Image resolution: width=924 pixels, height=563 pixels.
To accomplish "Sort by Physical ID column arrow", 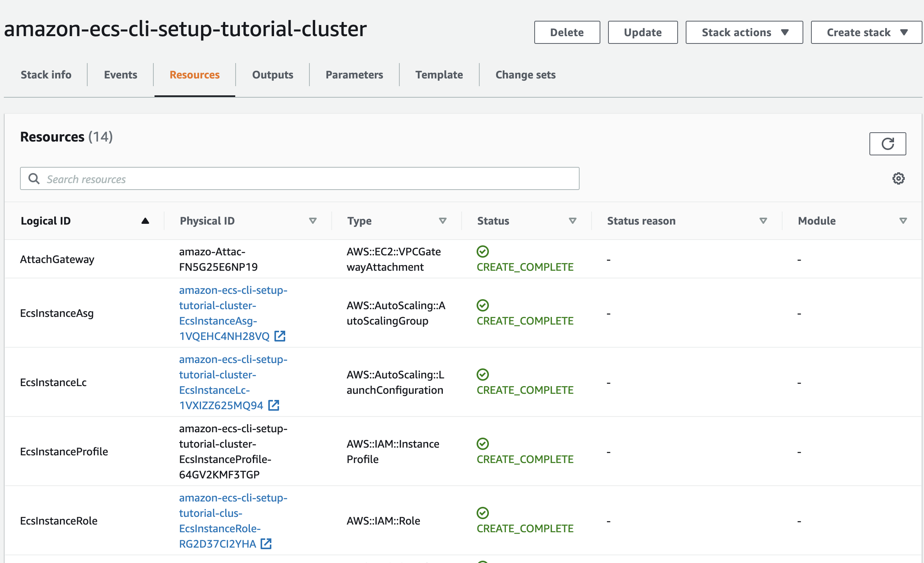I will (x=312, y=221).
